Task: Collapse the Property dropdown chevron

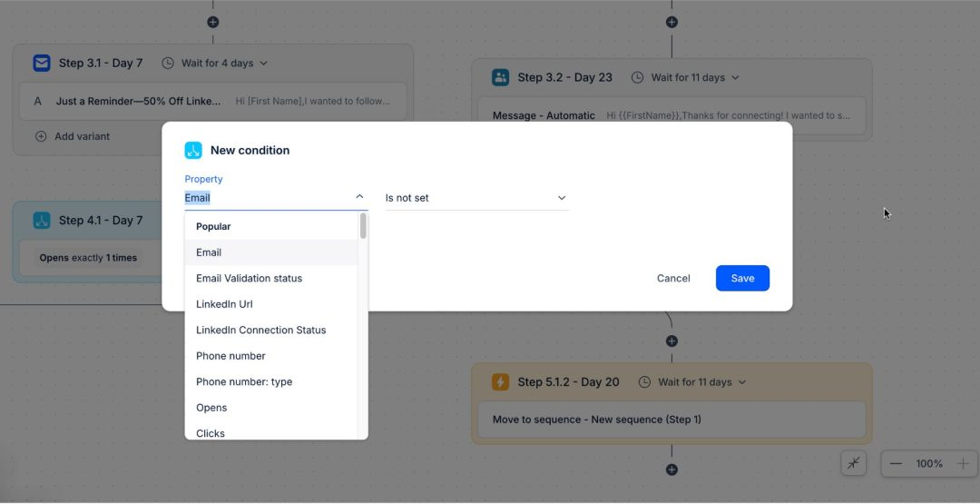Action: click(x=359, y=197)
